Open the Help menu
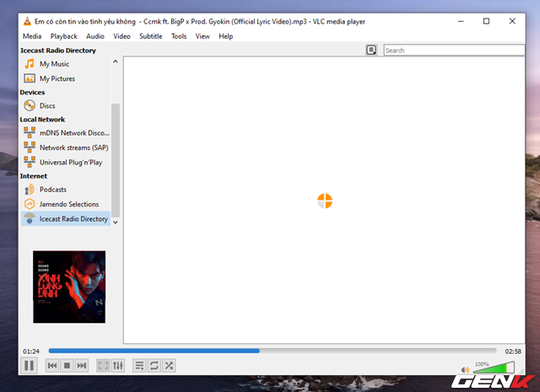Screen dimensions: 540x392 [x=226, y=36]
